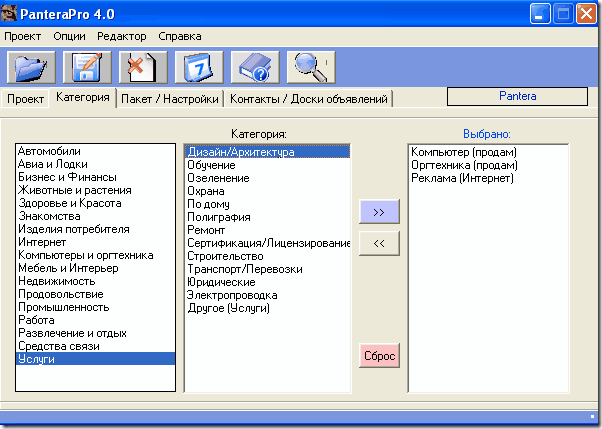Image resolution: width=602 pixels, height=429 pixels.
Task: Select Развлечение и отдых
Action: point(95,333)
